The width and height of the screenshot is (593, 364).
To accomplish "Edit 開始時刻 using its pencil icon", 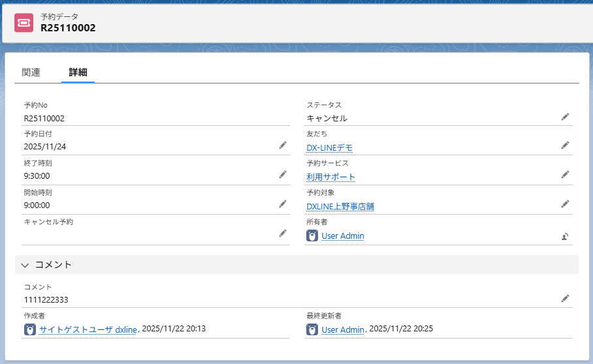I will click(283, 204).
